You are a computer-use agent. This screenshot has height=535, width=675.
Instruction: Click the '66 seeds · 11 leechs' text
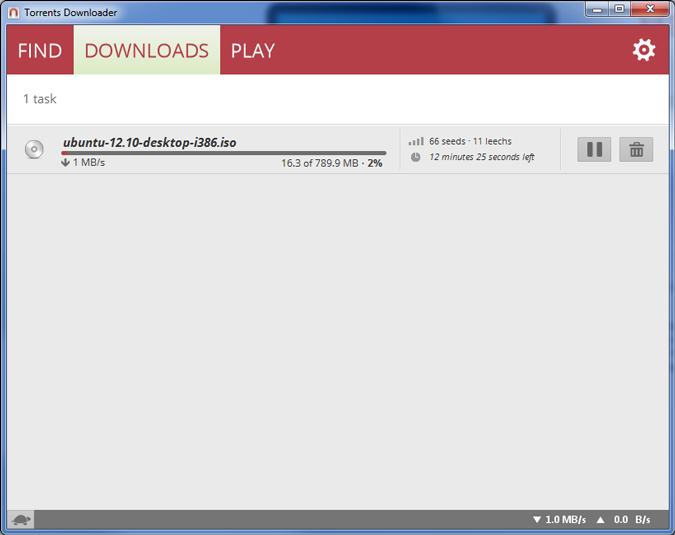coord(470,142)
